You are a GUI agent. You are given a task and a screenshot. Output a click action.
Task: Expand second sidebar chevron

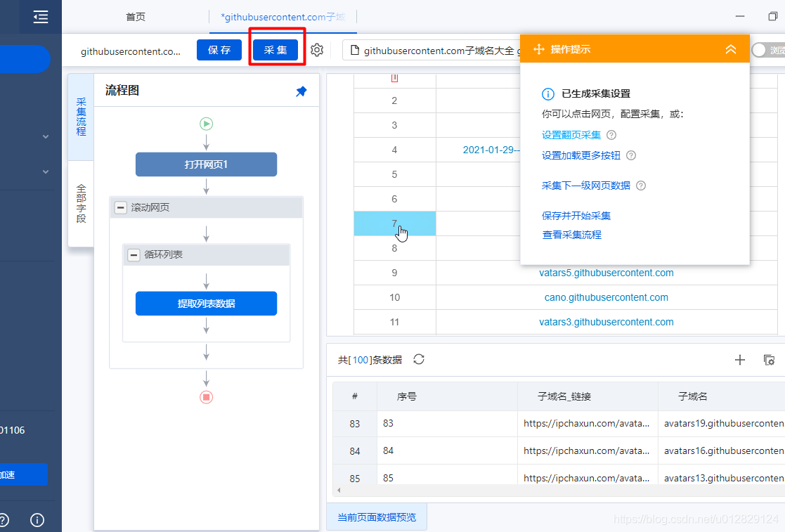(x=46, y=171)
